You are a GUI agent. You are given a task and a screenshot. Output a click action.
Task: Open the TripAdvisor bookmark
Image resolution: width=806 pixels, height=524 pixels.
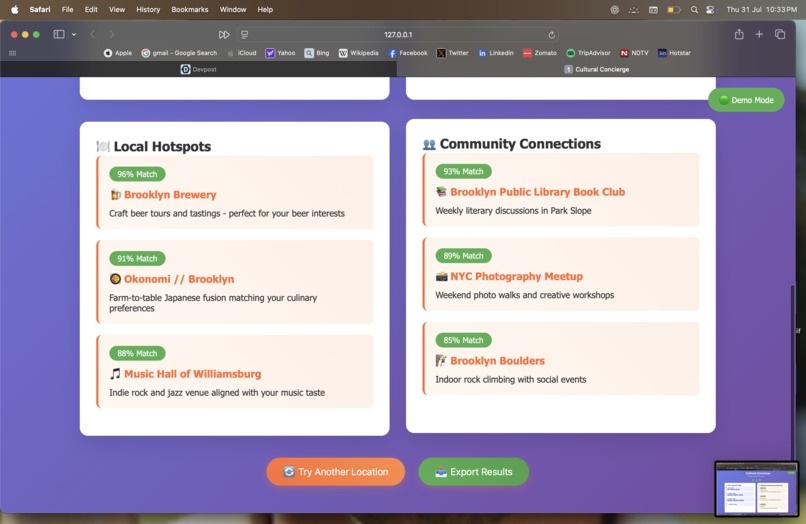[588, 53]
